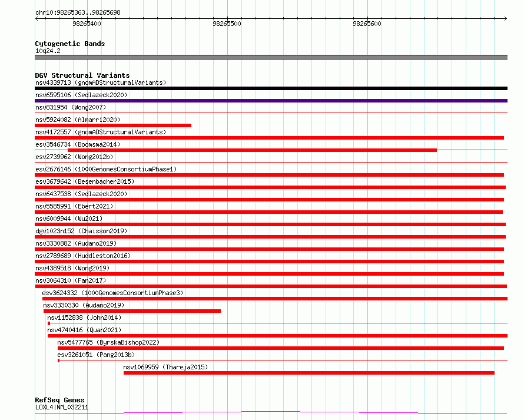Viewport: 524px width, 420px height.
Task: Click the chr10:98265363..98265698 region label
Action: pos(78,12)
